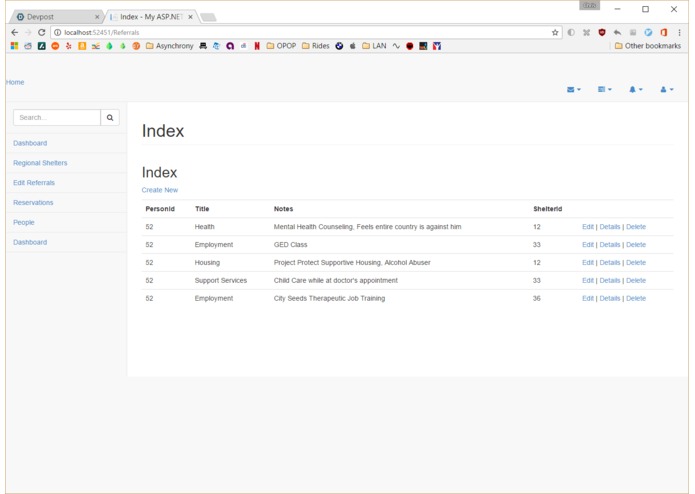This screenshot has width=695, height=494.
Task: Open the OPOP bookmarks folder
Action: pyautogui.click(x=281, y=46)
